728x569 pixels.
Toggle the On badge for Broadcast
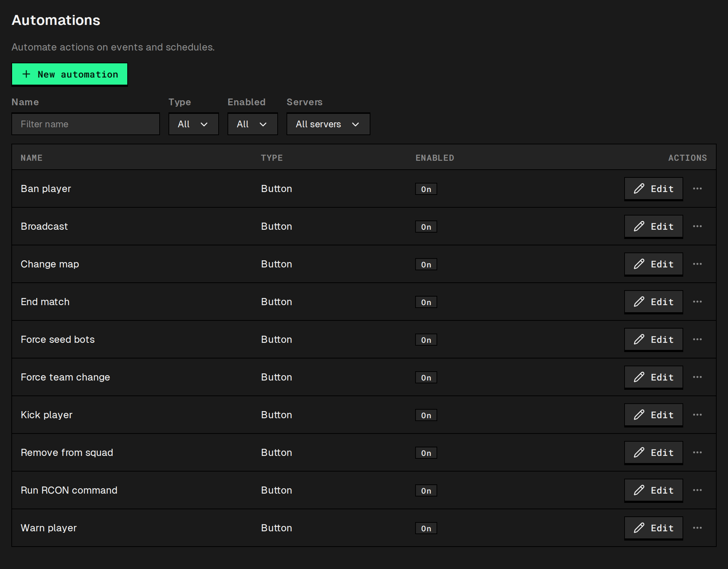426,227
